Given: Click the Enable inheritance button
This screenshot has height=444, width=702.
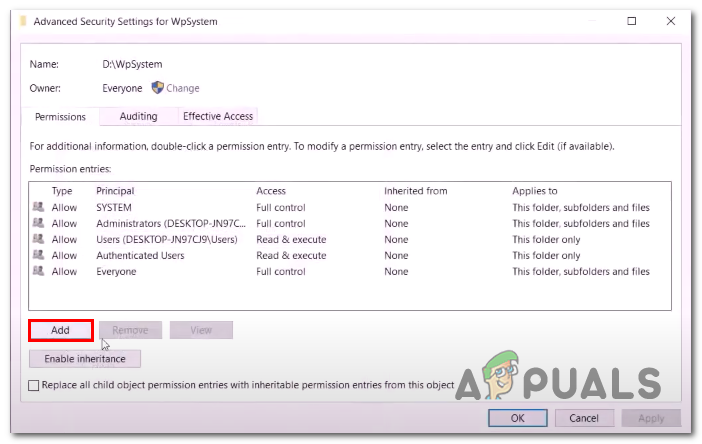Looking at the screenshot, I should click(85, 358).
